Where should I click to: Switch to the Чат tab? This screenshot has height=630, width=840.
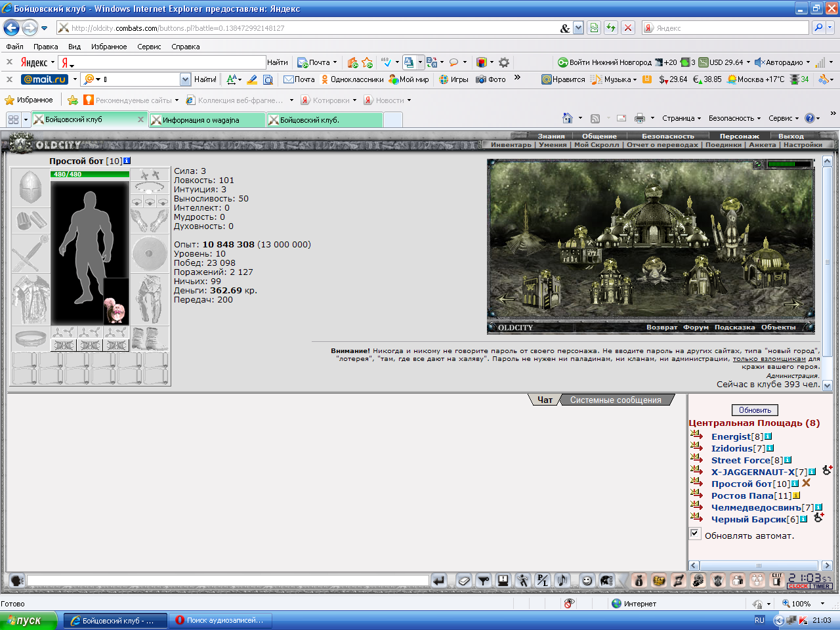click(x=545, y=400)
